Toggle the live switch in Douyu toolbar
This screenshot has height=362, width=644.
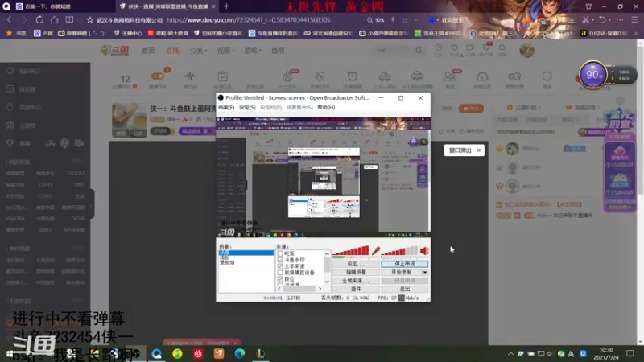[x=158, y=76]
